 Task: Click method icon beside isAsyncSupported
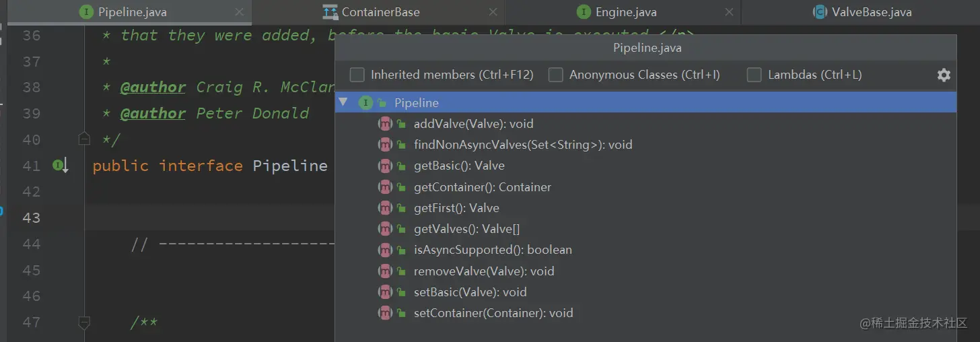(x=385, y=250)
